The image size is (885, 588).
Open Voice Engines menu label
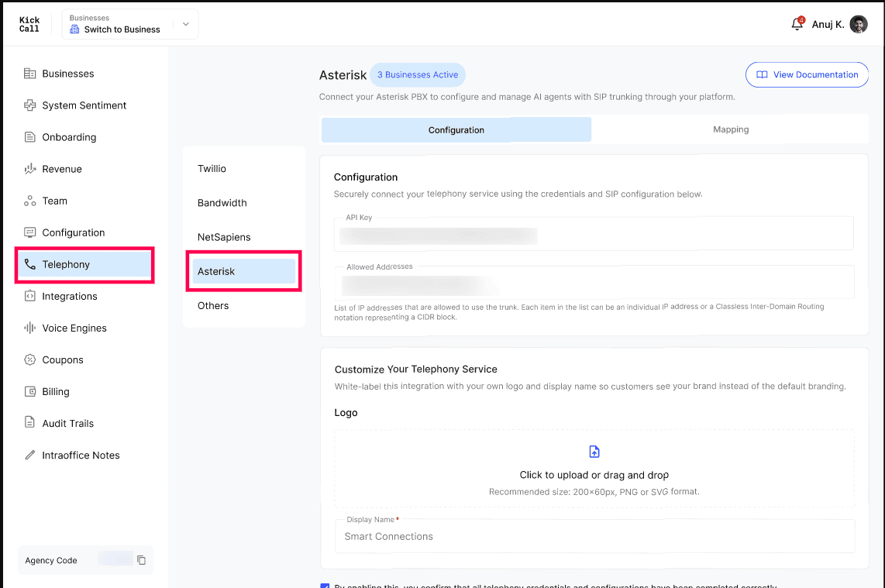[74, 328]
